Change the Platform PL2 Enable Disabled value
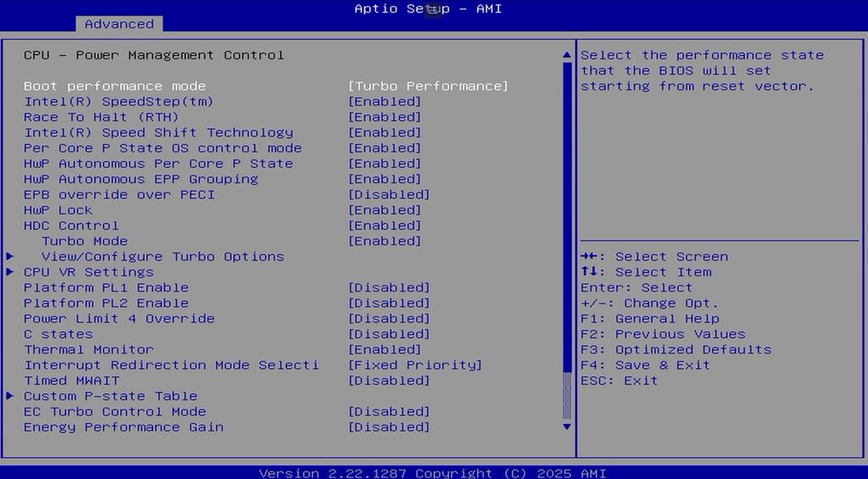This screenshot has height=479, width=868. point(389,303)
